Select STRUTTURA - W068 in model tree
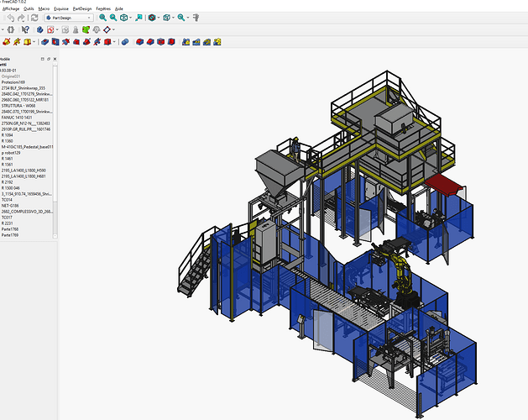 (18, 106)
